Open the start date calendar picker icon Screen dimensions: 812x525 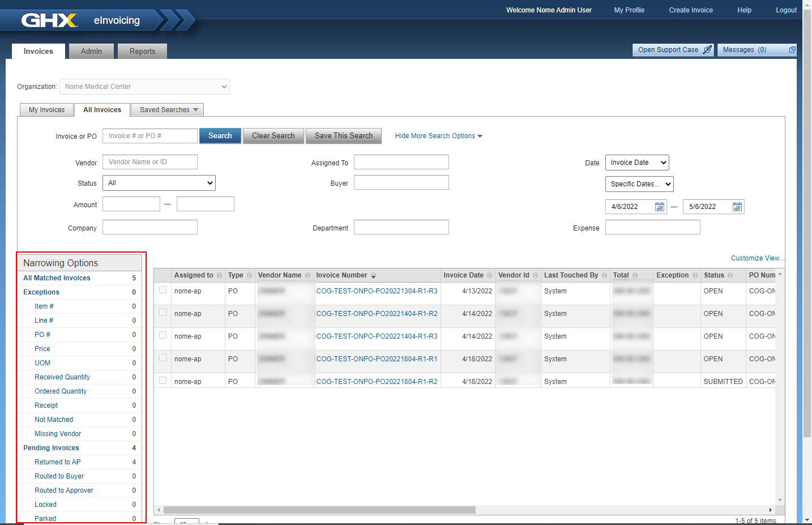point(659,207)
